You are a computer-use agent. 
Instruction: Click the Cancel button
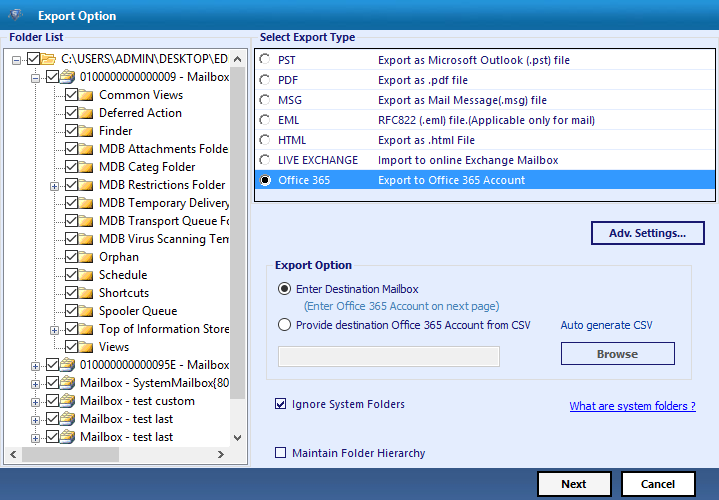pos(658,484)
